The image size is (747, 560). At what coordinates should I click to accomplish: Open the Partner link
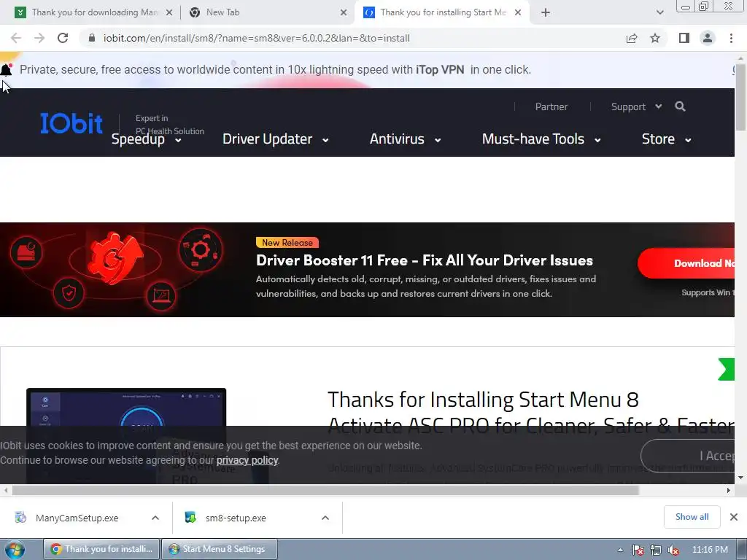(x=551, y=106)
